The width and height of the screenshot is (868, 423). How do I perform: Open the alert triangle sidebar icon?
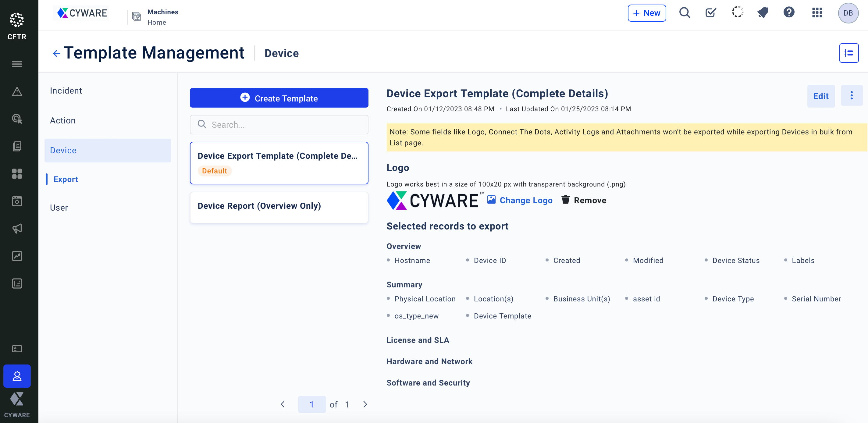coord(17,91)
